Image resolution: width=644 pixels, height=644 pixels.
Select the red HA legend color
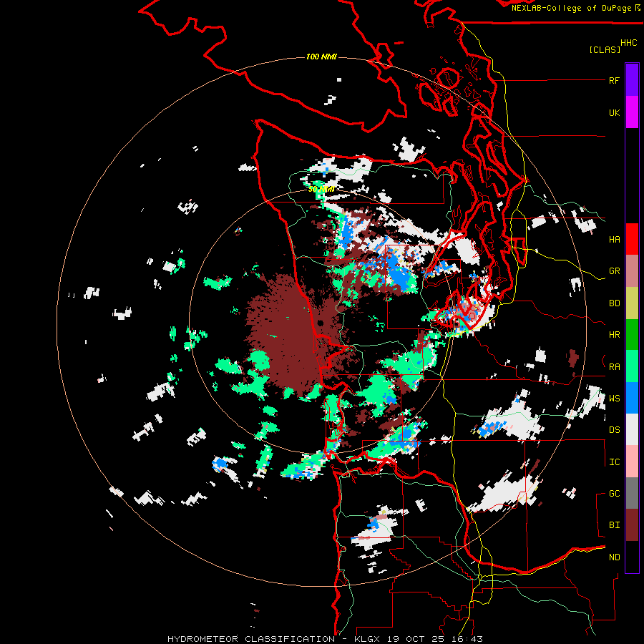tap(632, 239)
